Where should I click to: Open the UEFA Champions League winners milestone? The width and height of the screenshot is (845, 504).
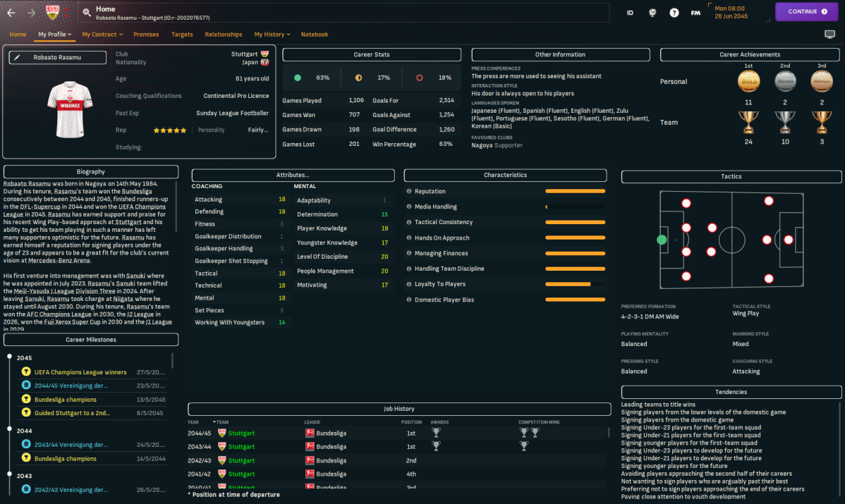[80, 372]
